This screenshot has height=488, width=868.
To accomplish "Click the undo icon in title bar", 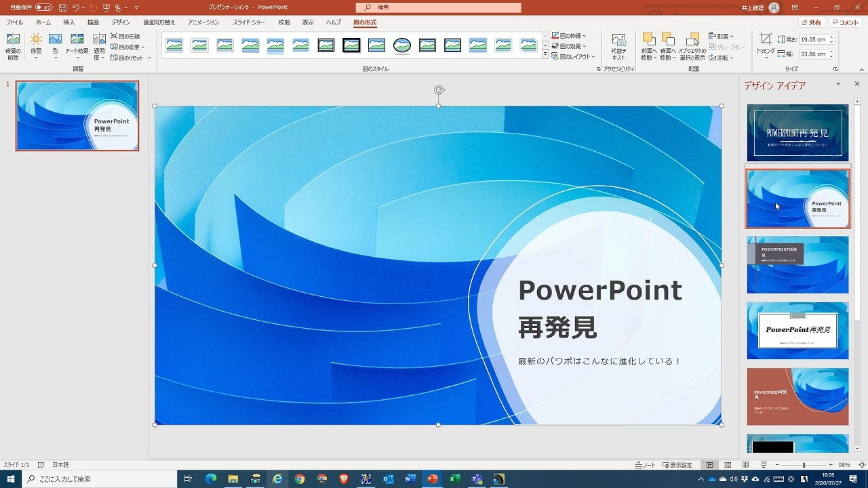I will [76, 7].
